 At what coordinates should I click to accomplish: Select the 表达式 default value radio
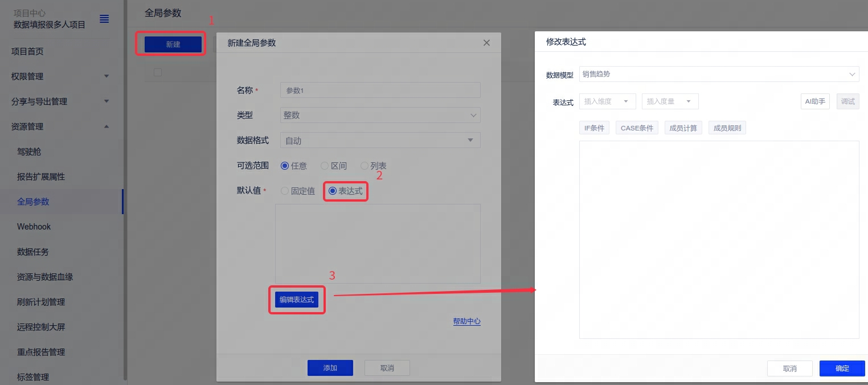click(333, 191)
